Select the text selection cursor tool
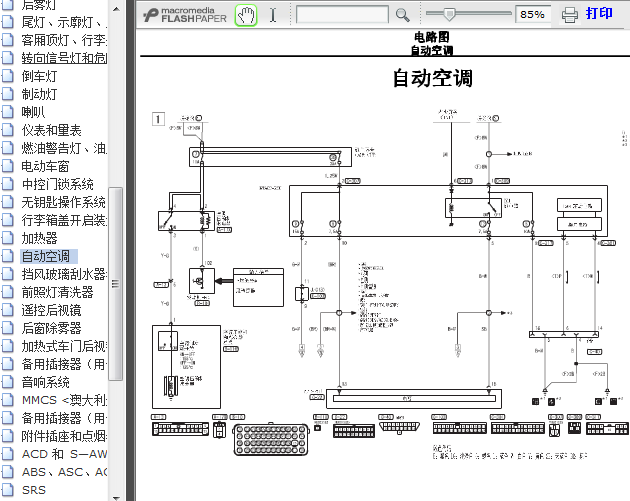Image resolution: width=630 pixels, height=501 pixels. coord(273,15)
